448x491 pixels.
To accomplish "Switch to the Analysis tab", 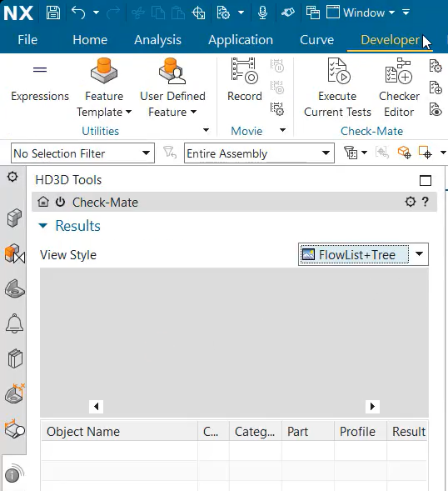I will [x=158, y=40].
